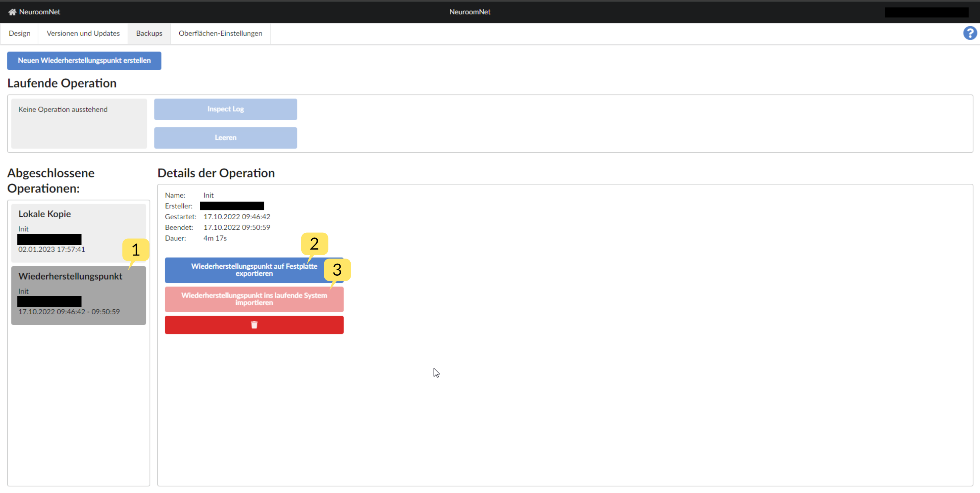Select the Backups tab

click(149, 34)
